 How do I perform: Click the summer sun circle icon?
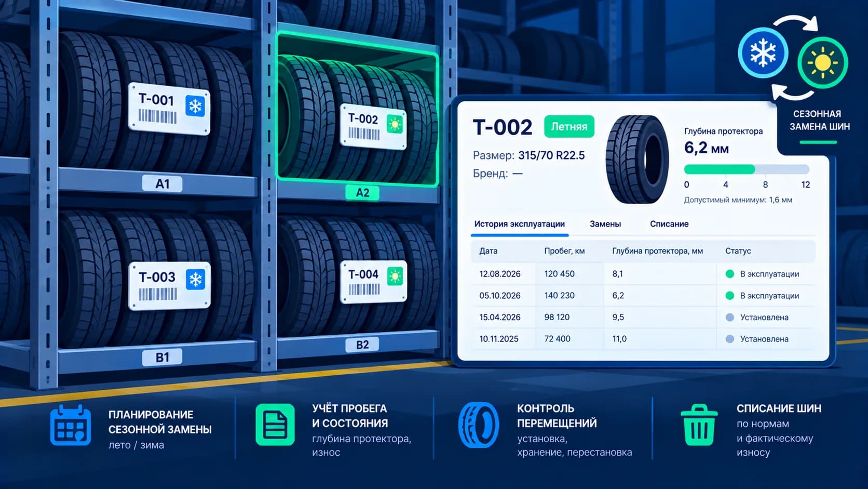click(822, 63)
